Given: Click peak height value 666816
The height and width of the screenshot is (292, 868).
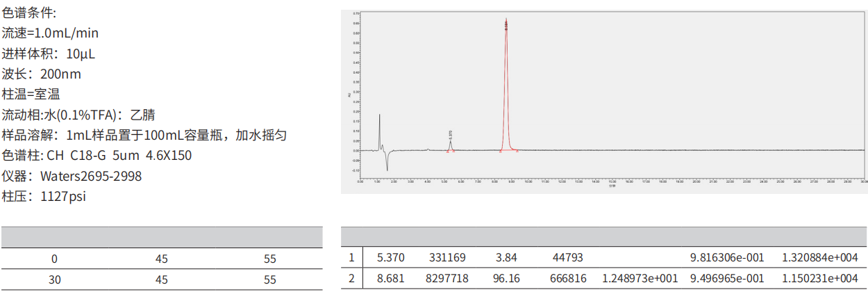Looking at the screenshot, I should pyautogui.click(x=567, y=278).
